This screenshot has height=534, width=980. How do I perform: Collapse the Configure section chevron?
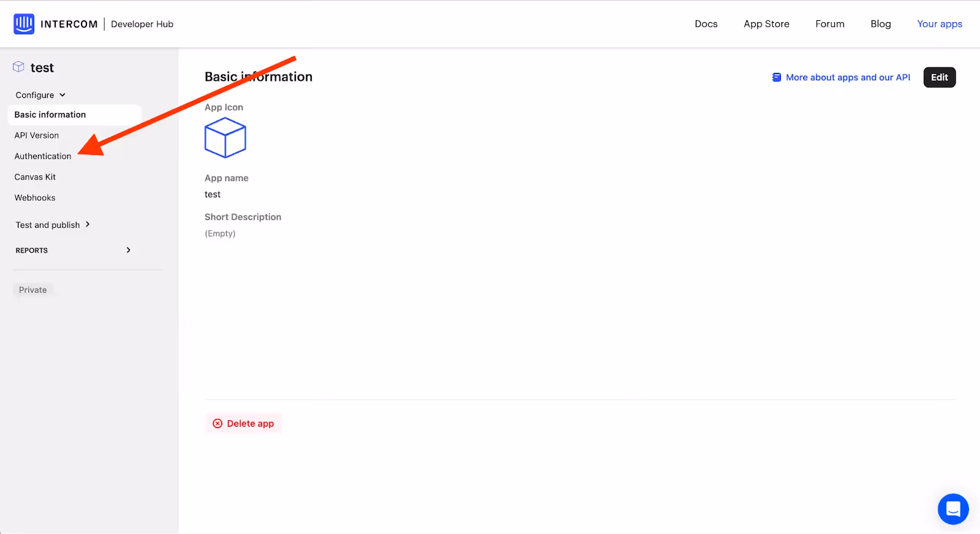(62, 95)
